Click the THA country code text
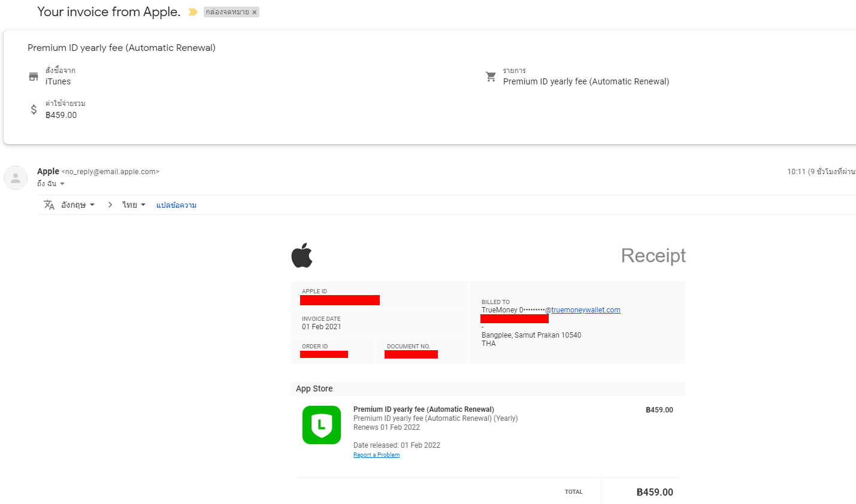The image size is (856, 504). click(489, 344)
